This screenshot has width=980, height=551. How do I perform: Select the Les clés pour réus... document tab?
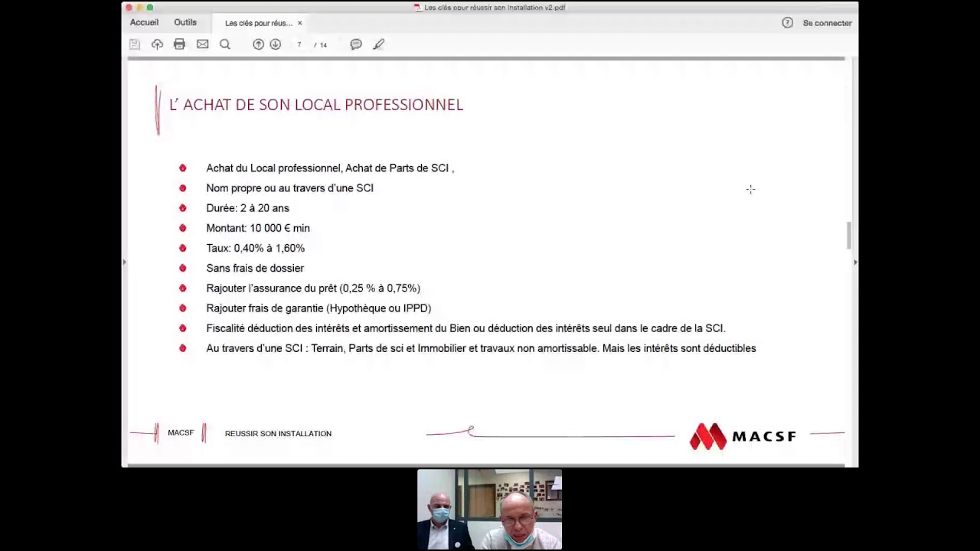pyautogui.click(x=259, y=23)
